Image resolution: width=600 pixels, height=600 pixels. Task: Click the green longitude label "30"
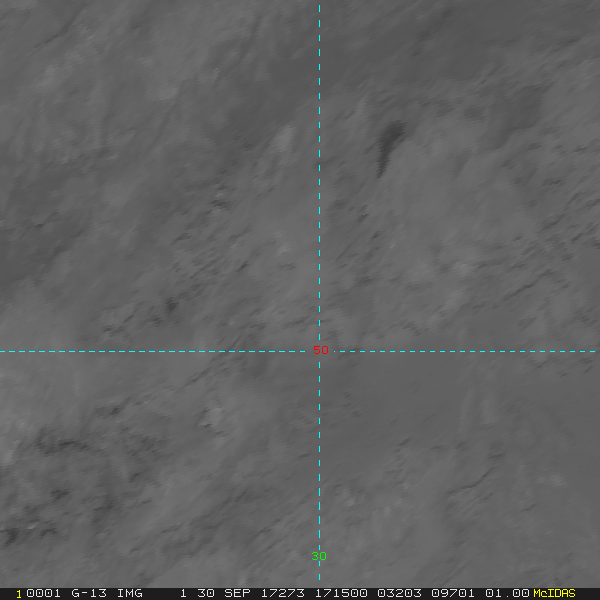(x=319, y=556)
